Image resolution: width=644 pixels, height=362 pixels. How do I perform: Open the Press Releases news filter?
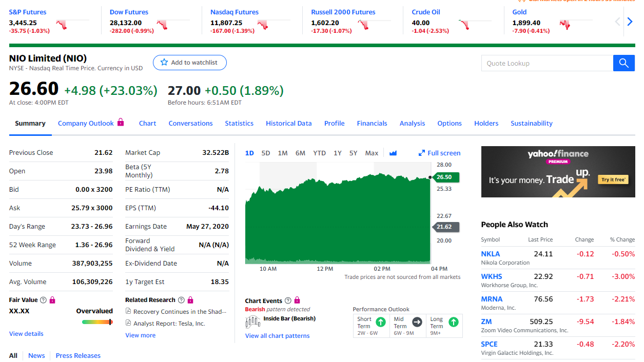click(78, 356)
